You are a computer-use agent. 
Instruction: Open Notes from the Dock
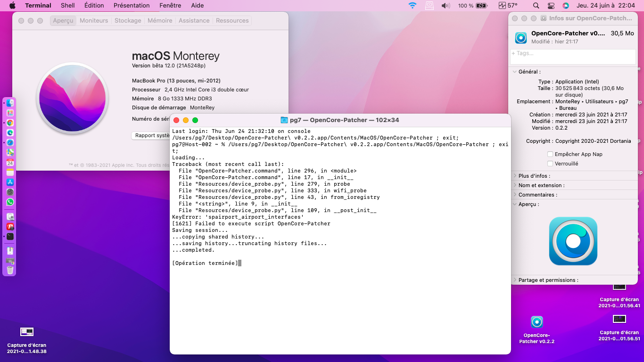(10, 172)
